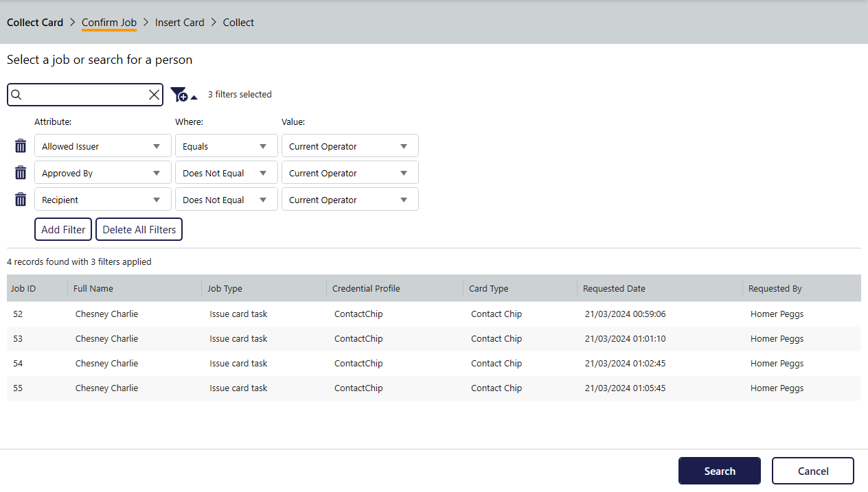868x492 pixels.
Task: Clear the search box with the X icon
Action: (154, 95)
